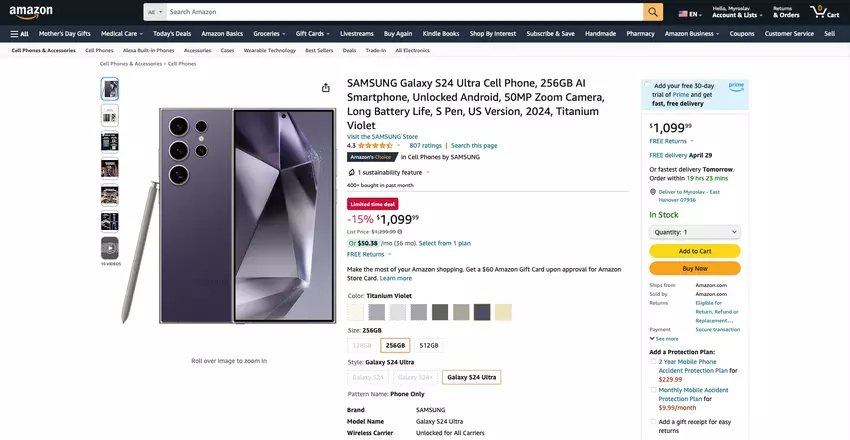Click the delivery location pin icon

coord(652,191)
